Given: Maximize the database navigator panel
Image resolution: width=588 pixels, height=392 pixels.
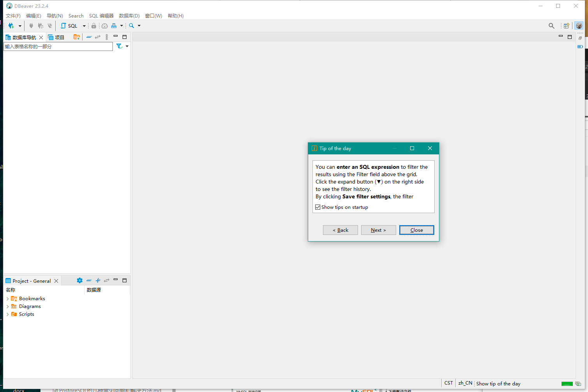Looking at the screenshot, I should (x=125, y=37).
